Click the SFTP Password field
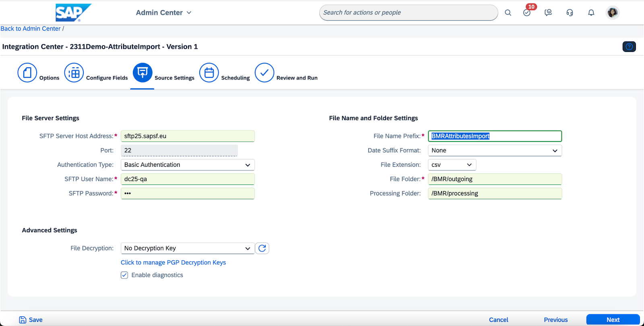Image resolution: width=644 pixels, height=326 pixels. 188,193
